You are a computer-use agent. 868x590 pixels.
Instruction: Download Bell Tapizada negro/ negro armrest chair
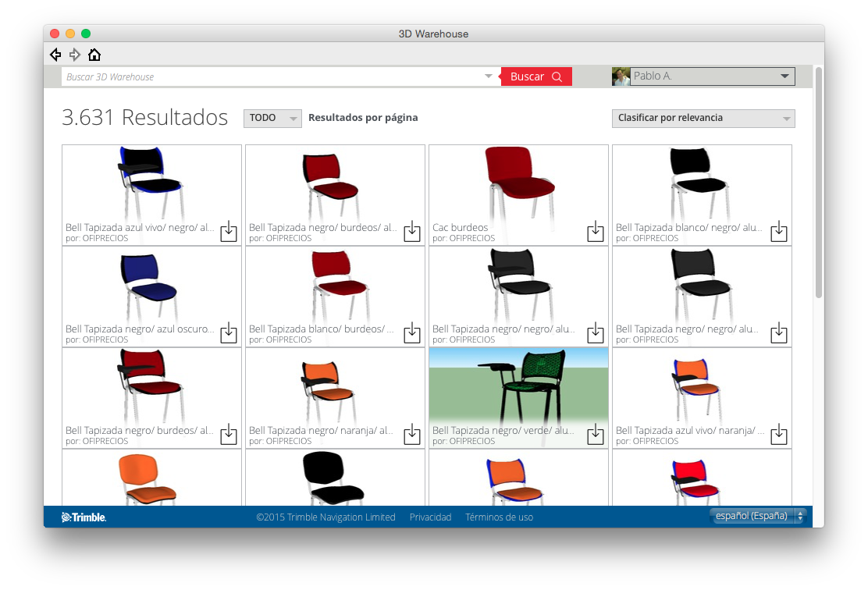595,332
